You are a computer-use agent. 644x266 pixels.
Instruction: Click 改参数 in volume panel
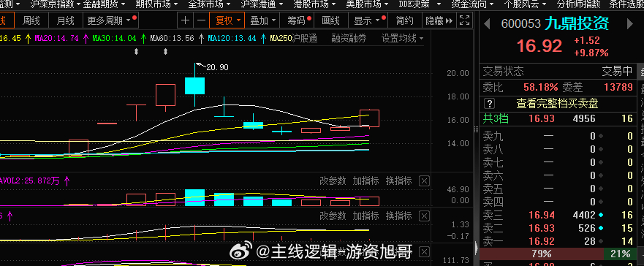tap(333, 181)
